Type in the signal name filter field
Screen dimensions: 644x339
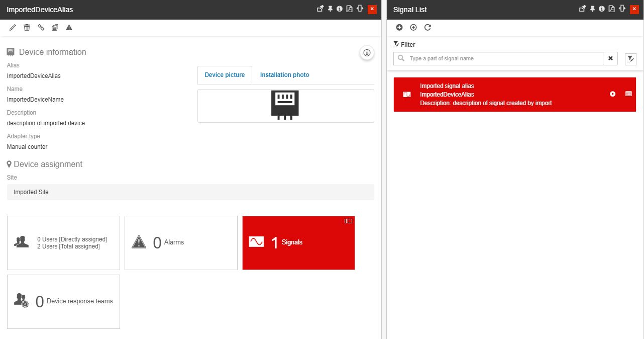pyautogui.click(x=502, y=59)
